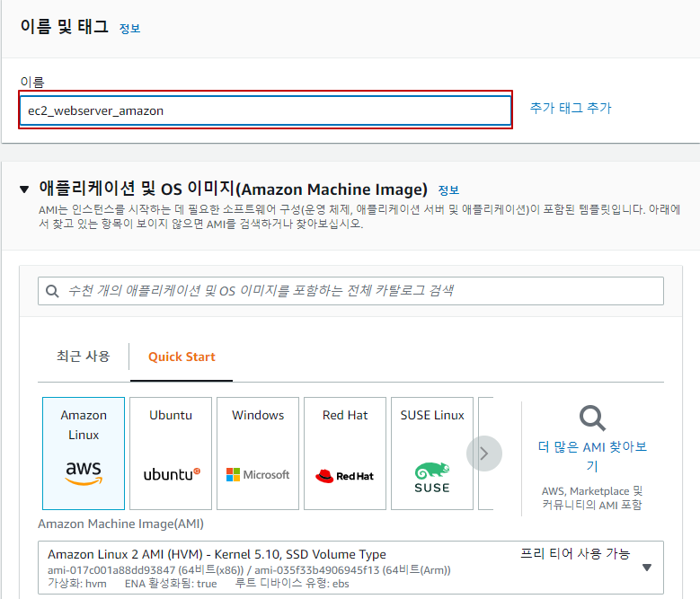This screenshot has width=700, height=599.
Task: Select the Ubuntu AMI card
Action: point(171,454)
